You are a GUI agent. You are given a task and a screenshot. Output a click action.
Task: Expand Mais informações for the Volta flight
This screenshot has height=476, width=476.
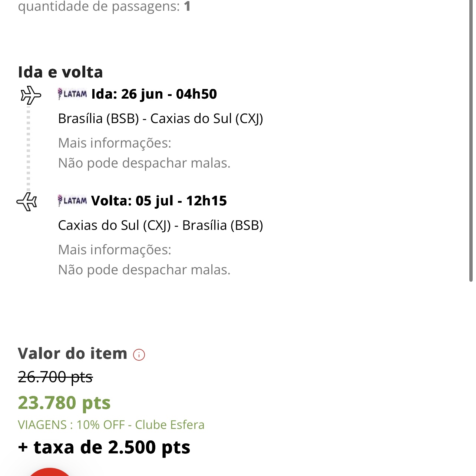(x=115, y=249)
